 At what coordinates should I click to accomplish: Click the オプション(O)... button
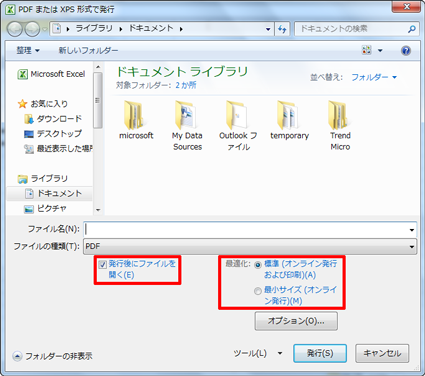coord(296,321)
